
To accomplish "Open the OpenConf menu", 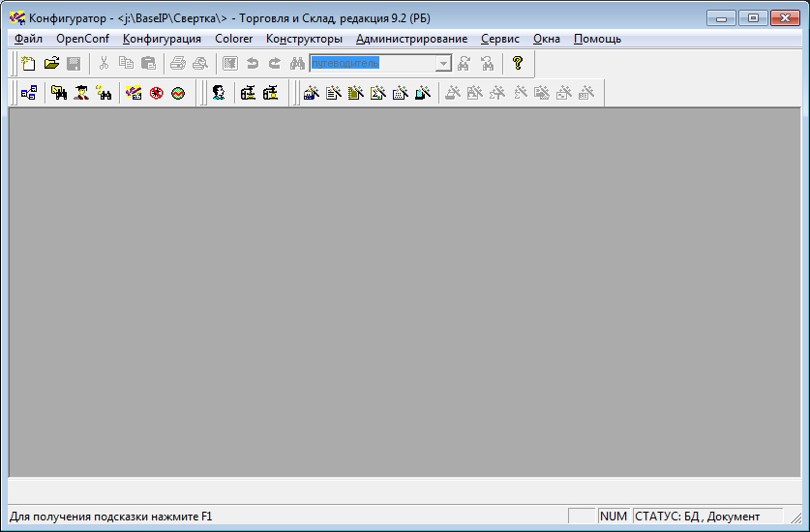I will (82, 39).
